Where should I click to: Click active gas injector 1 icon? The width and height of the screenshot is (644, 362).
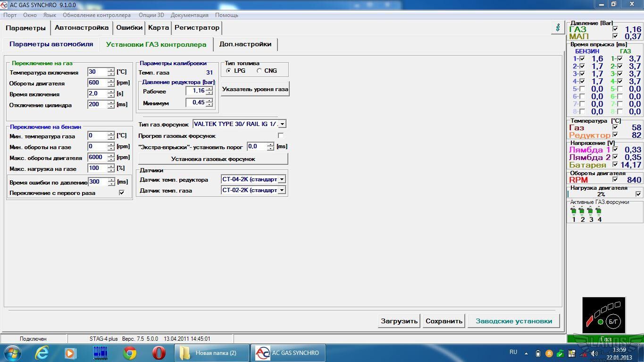(x=574, y=211)
